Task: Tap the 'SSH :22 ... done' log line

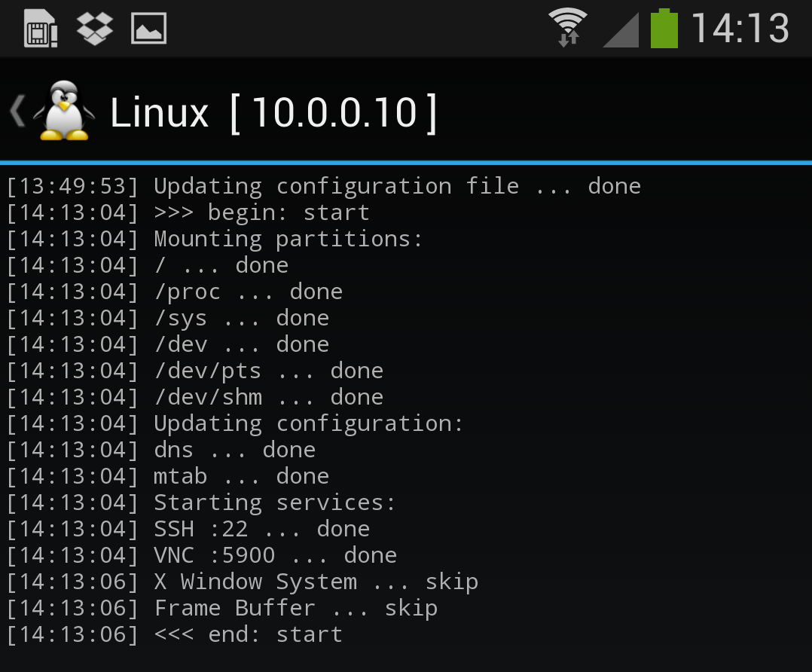Action: 188,530
